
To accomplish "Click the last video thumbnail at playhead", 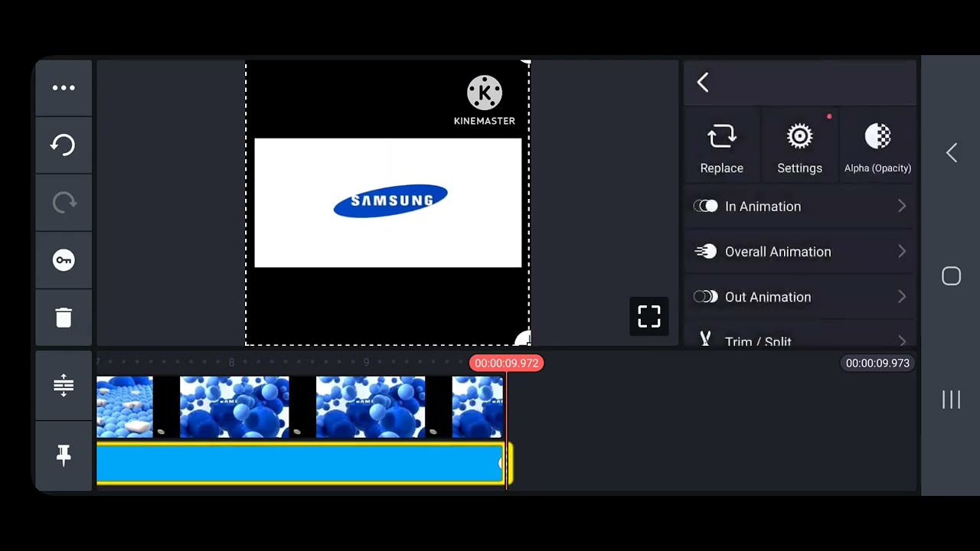I will pyautogui.click(x=478, y=407).
